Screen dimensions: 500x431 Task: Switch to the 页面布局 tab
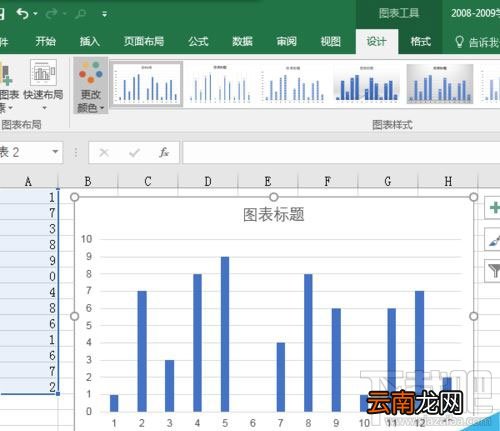[144, 41]
